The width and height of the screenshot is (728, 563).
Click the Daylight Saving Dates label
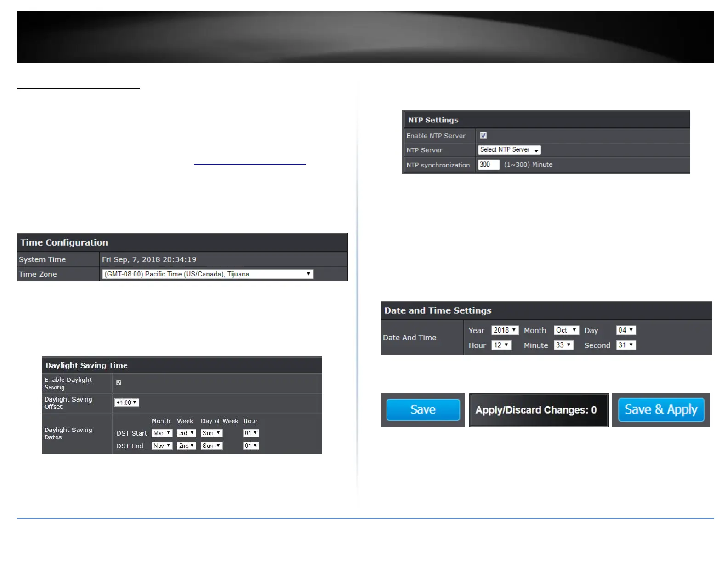(68, 433)
